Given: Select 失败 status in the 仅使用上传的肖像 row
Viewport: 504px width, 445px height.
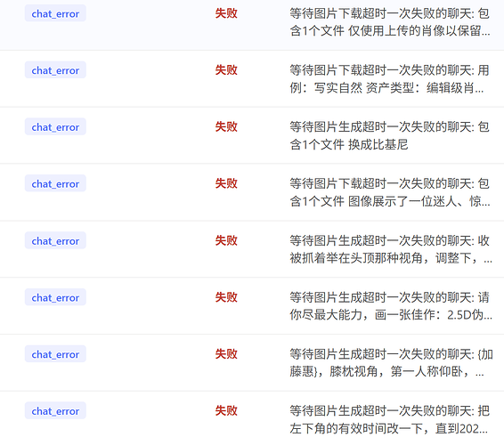Looking at the screenshot, I should point(226,13).
